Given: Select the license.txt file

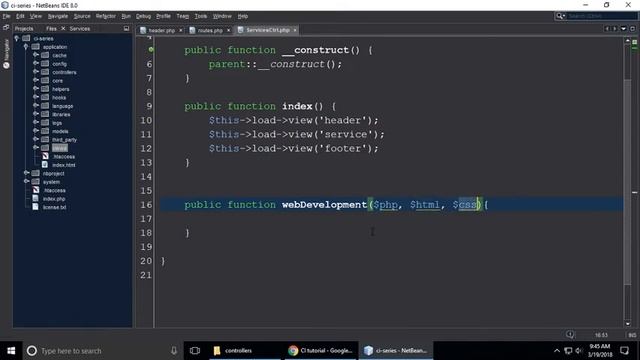Looking at the screenshot, I should click(x=54, y=207).
